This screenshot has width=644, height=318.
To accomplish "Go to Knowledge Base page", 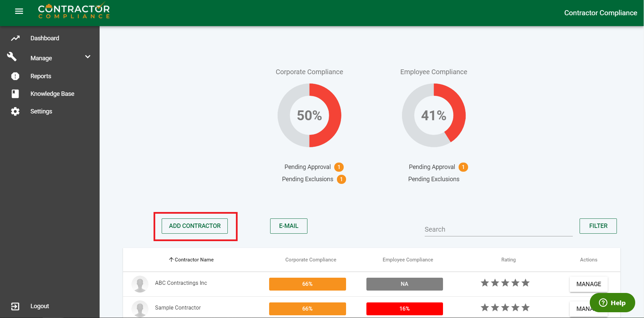I will [52, 94].
